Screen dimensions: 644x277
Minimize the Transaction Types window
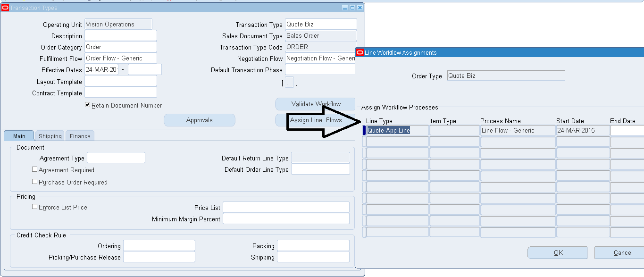pyautogui.click(x=345, y=8)
